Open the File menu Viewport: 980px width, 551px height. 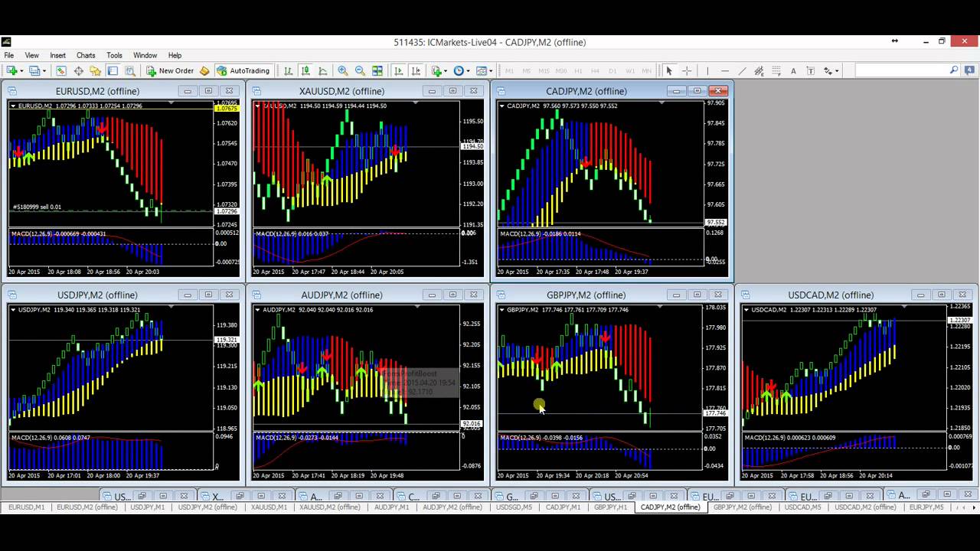tap(9, 55)
